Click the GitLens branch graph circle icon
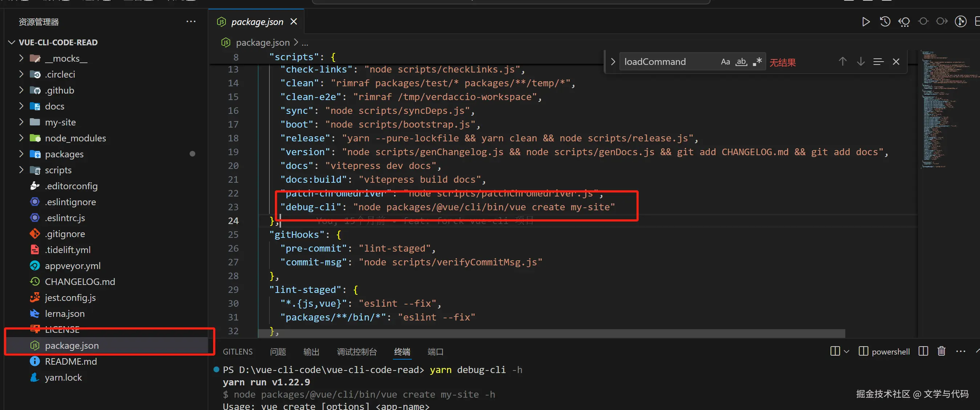980x410 pixels. pos(961,22)
